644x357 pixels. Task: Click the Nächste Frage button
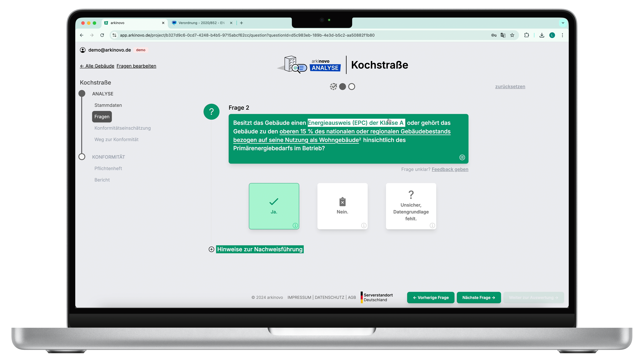tap(478, 297)
